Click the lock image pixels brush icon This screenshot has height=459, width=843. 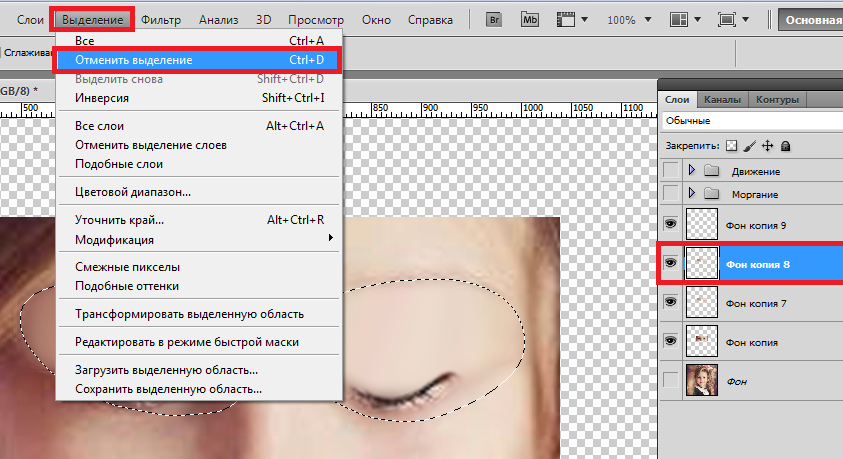[749, 146]
